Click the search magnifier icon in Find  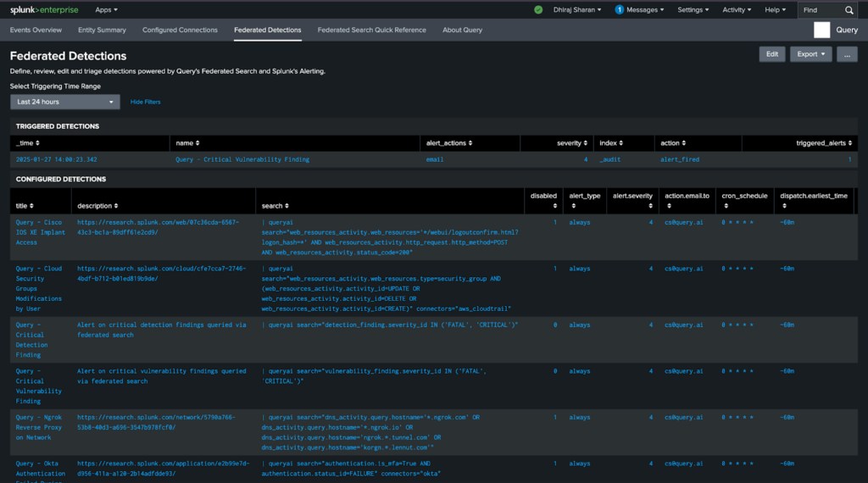click(849, 10)
